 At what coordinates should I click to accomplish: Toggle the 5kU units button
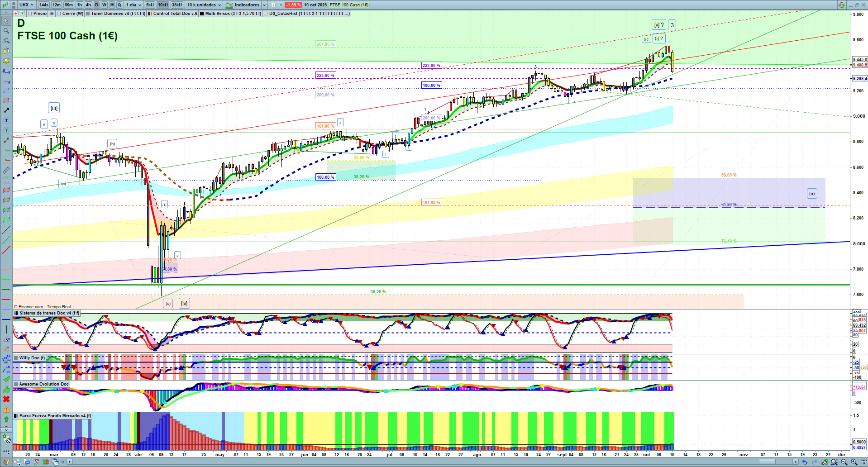(x=150, y=5)
